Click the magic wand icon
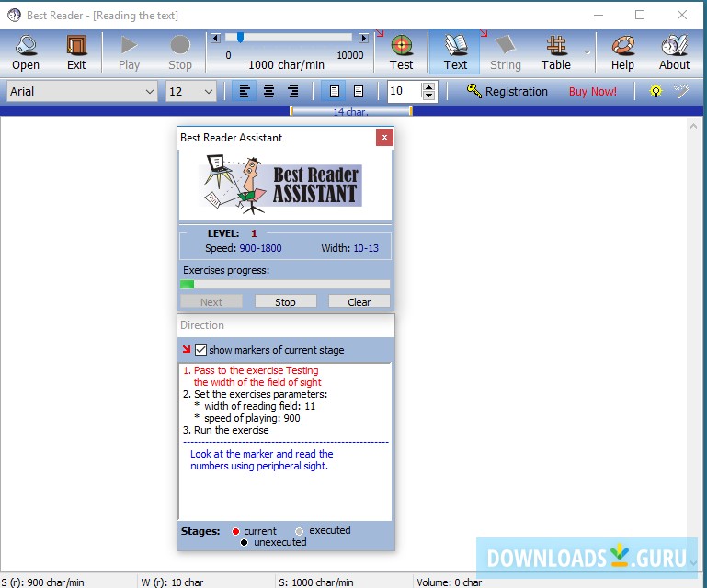 coord(681,91)
